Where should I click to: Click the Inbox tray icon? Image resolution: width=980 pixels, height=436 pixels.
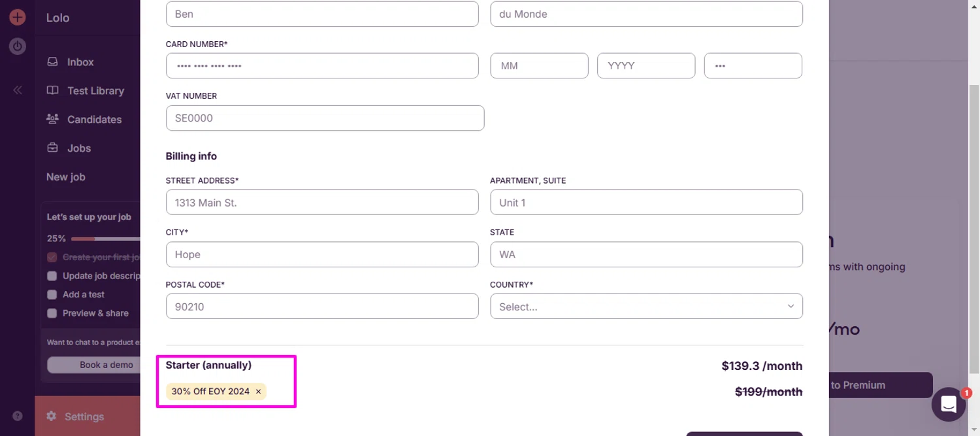[52, 62]
